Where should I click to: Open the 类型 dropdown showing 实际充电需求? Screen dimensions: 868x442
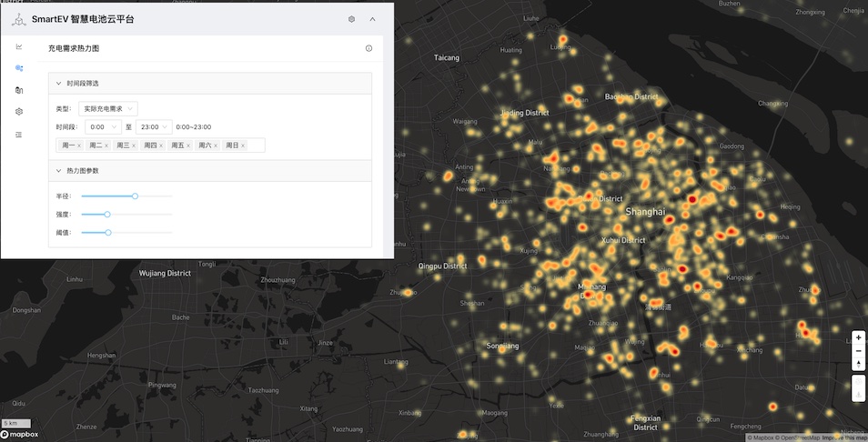pos(108,109)
